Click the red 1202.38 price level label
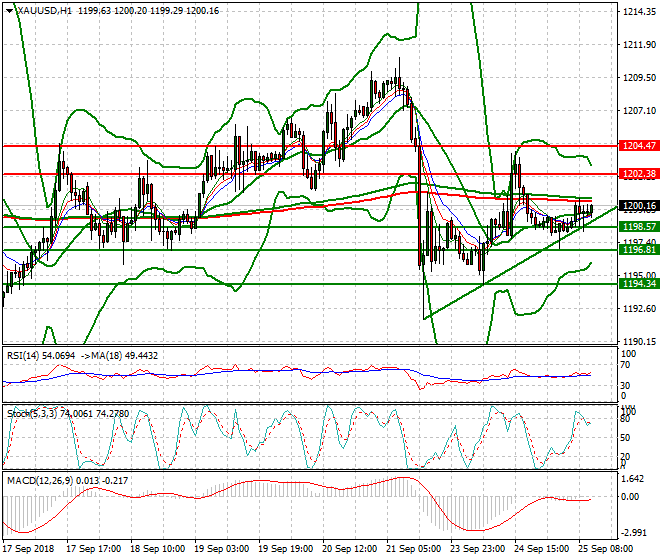Image resolution: width=660 pixels, height=560 pixels. tap(639, 173)
